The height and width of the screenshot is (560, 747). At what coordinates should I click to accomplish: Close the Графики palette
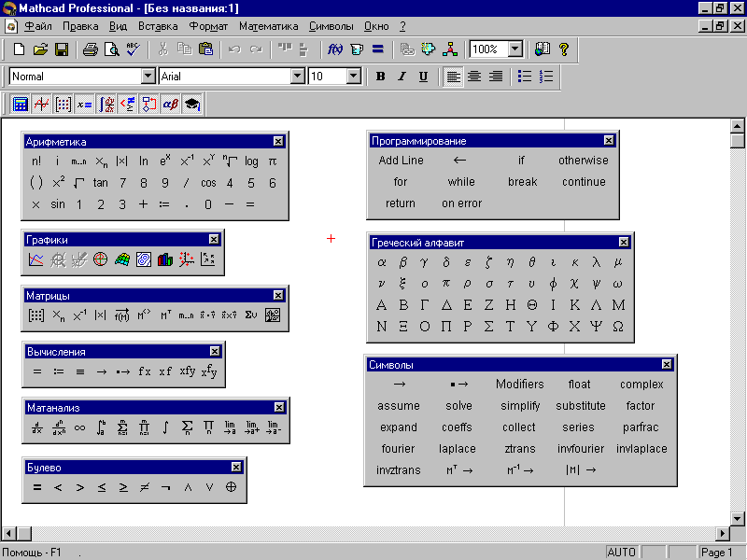point(214,239)
